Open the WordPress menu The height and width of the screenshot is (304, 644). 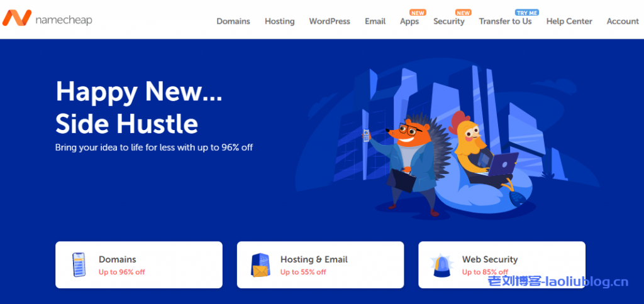(x=330, y=21)
